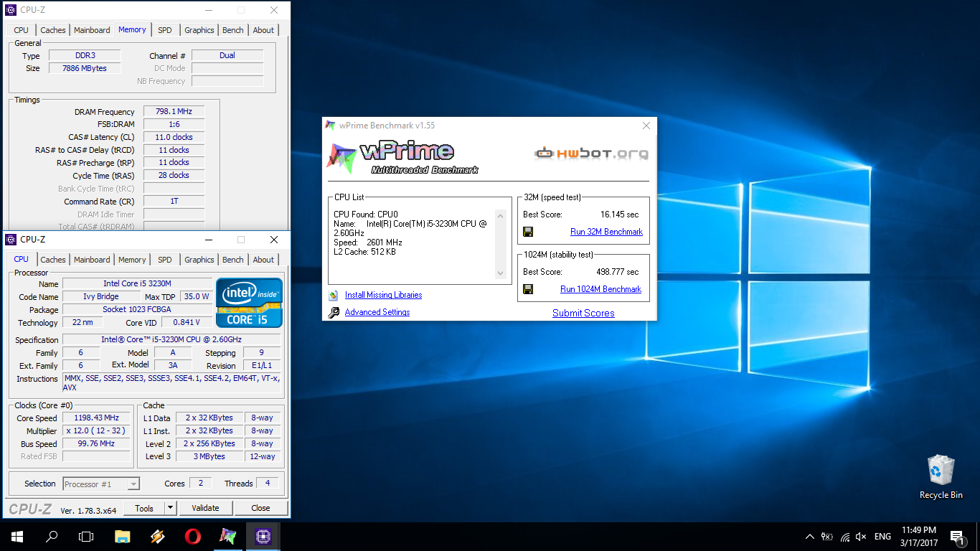Click the Bus Speed value 99.76 MHz
The image size is (980, 551).
pyautogui.click(x=96, y=444)
